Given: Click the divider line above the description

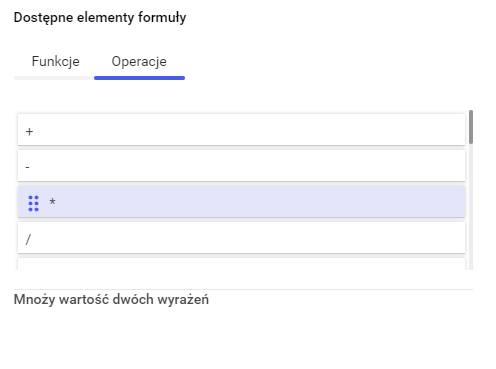Looking at the screenshot, I should pos(243,289).
